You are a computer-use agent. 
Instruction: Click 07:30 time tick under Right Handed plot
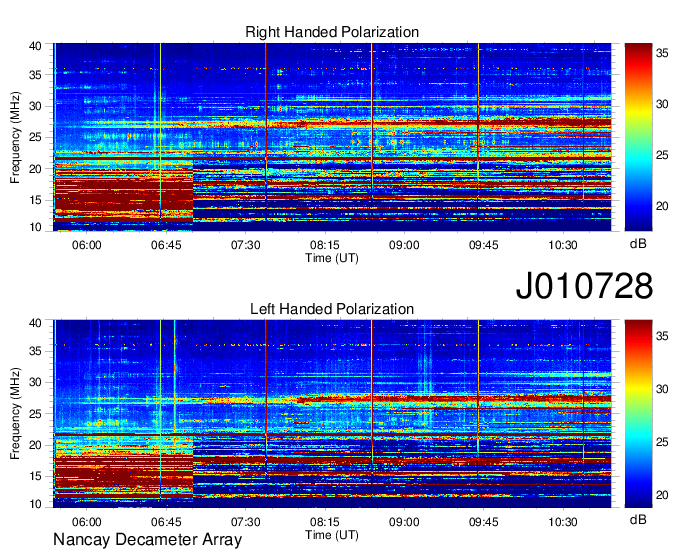(245, 245)
